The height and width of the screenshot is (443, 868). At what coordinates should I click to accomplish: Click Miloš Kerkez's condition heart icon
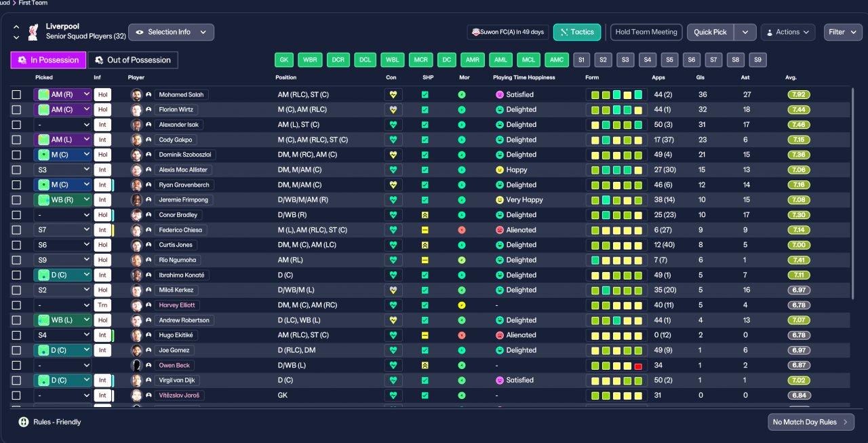393,290
